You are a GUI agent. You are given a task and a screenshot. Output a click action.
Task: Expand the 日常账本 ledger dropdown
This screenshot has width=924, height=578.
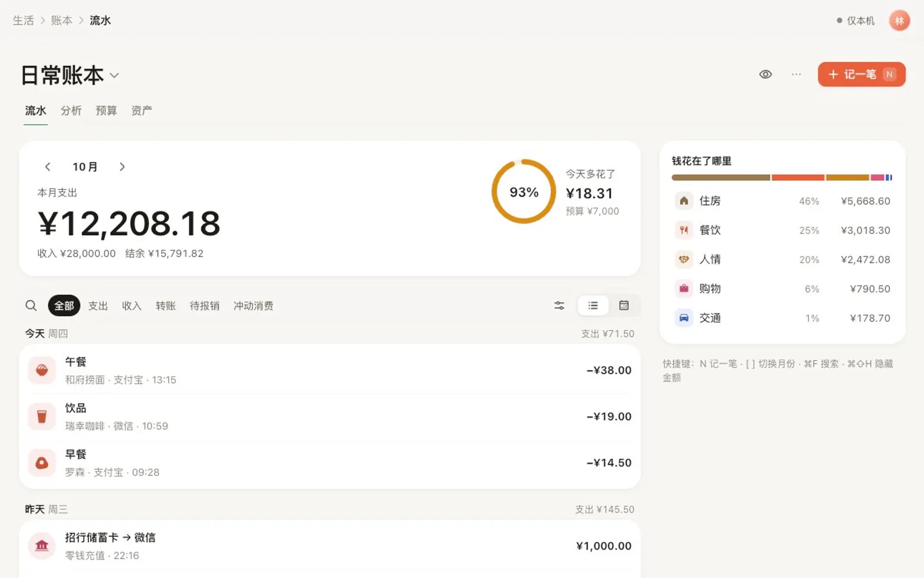(114, 76)
